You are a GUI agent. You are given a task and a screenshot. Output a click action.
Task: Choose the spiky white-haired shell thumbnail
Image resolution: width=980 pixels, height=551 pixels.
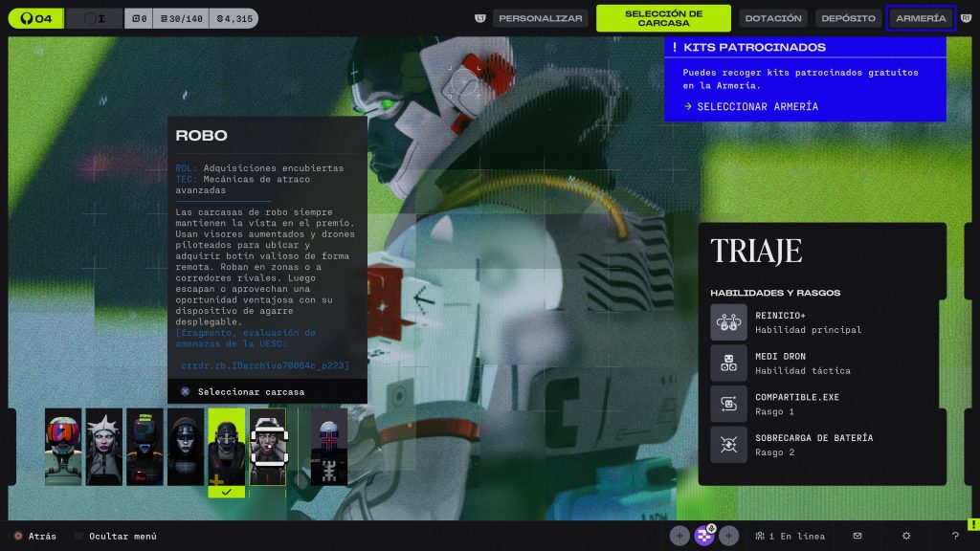[x=104, y=447]
